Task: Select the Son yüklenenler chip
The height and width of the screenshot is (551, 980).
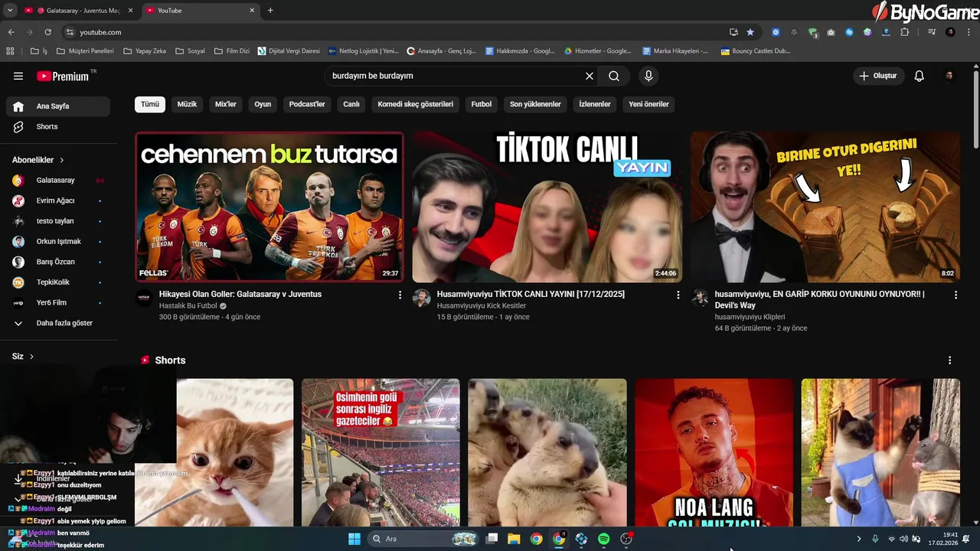Action: point(535,104)
